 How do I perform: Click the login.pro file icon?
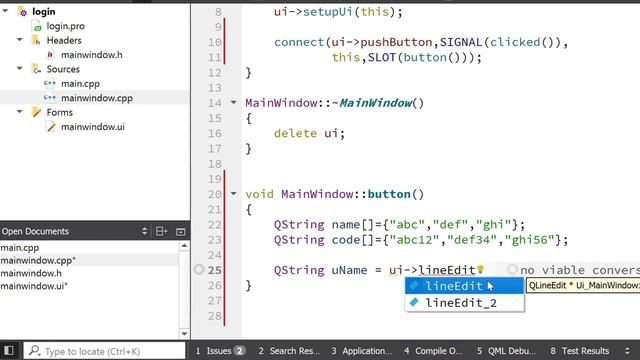point(37,26)
